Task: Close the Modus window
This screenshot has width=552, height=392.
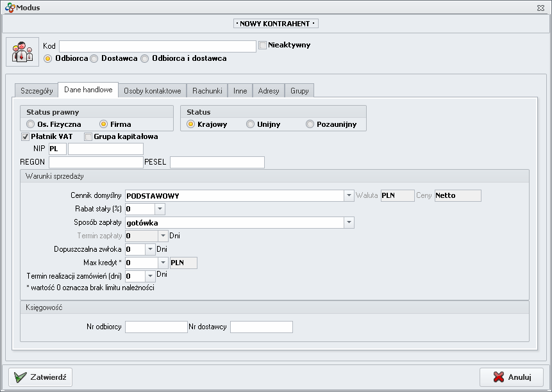Action: [540, 8]
